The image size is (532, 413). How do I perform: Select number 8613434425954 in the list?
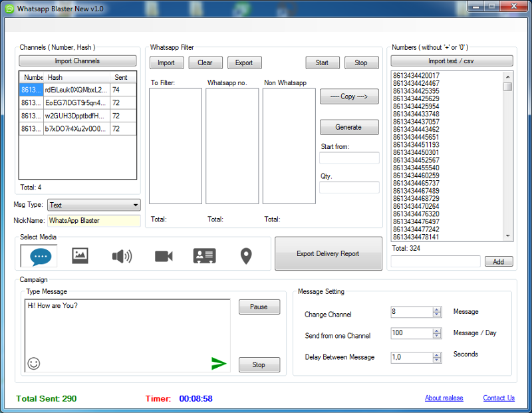[x=416, y=106]
